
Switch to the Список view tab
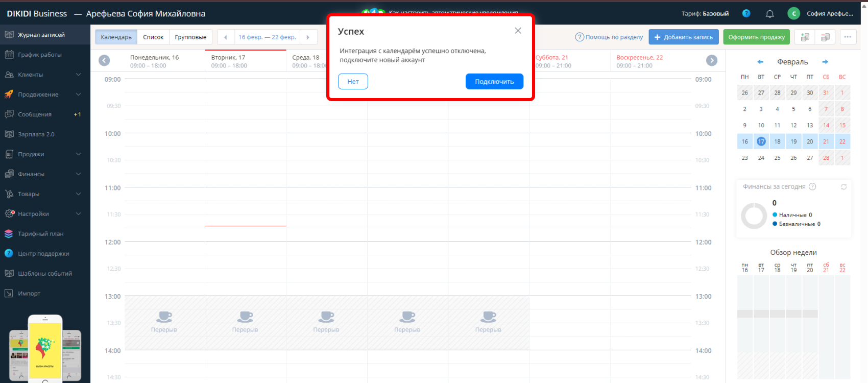coord(153,37)
